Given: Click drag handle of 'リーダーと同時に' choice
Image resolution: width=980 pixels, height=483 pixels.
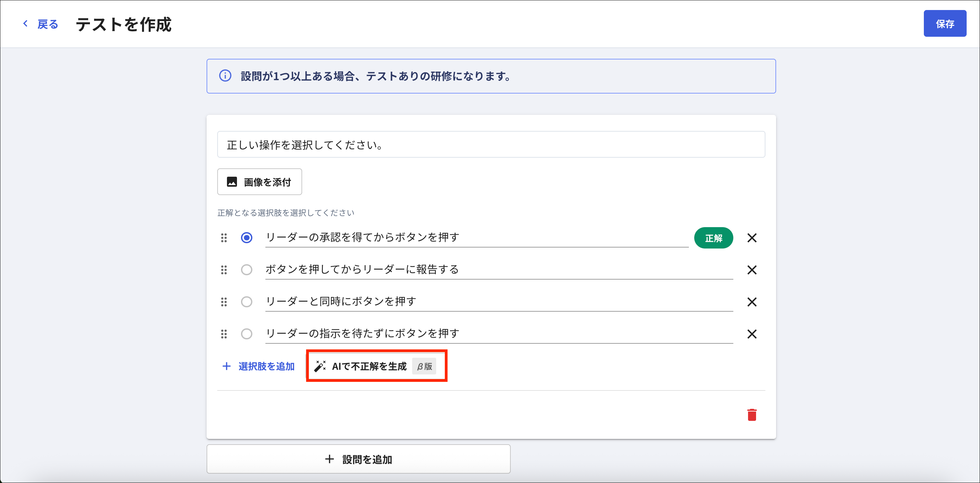Looking at the screenshot, I should (224, 302).
